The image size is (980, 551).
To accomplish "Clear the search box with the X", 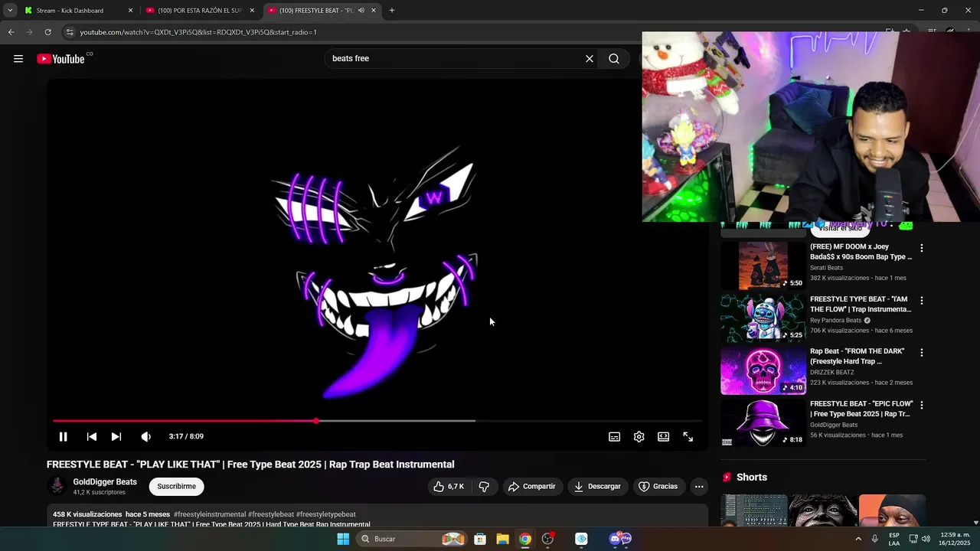I will pyautogui.click(x=590, y=59).
